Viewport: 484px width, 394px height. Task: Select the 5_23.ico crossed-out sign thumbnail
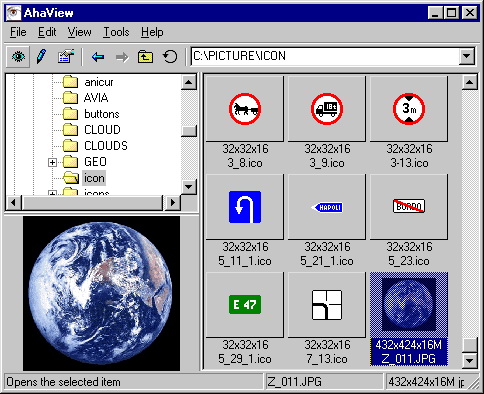[409, 207]
